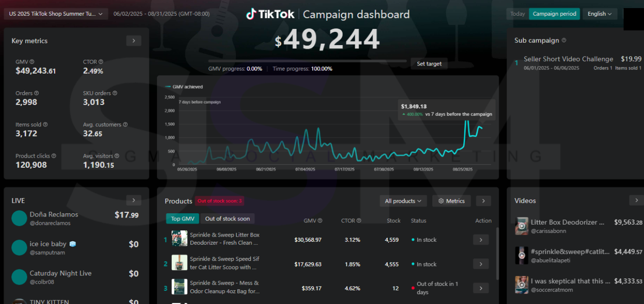644x304 pixels.
Task: Click the GMV column header info icon in Products
Action: (320, 220)
